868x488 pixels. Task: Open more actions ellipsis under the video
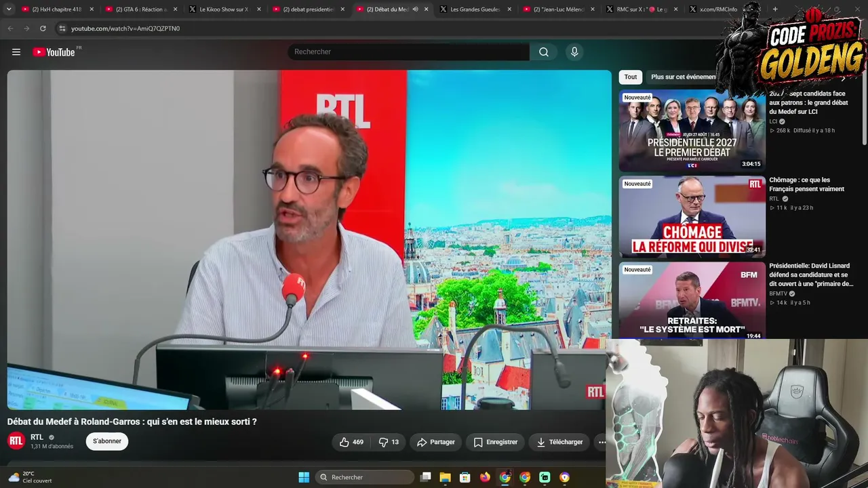pos(601,442)
